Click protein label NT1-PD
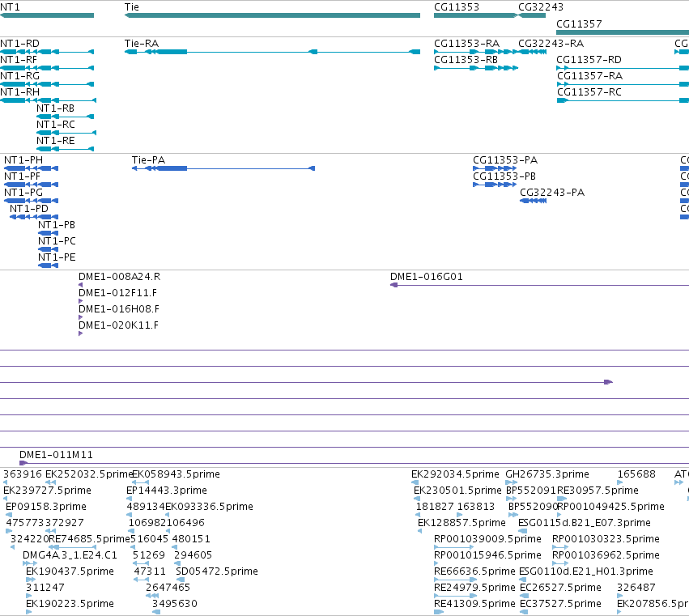The width and height of the screenshot is (689, 616). point(29,209)
